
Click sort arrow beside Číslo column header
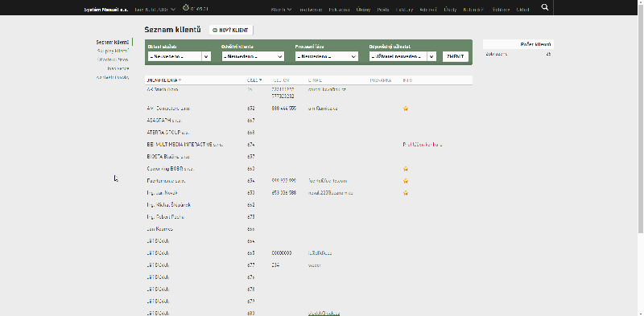[x=260, y=80]
